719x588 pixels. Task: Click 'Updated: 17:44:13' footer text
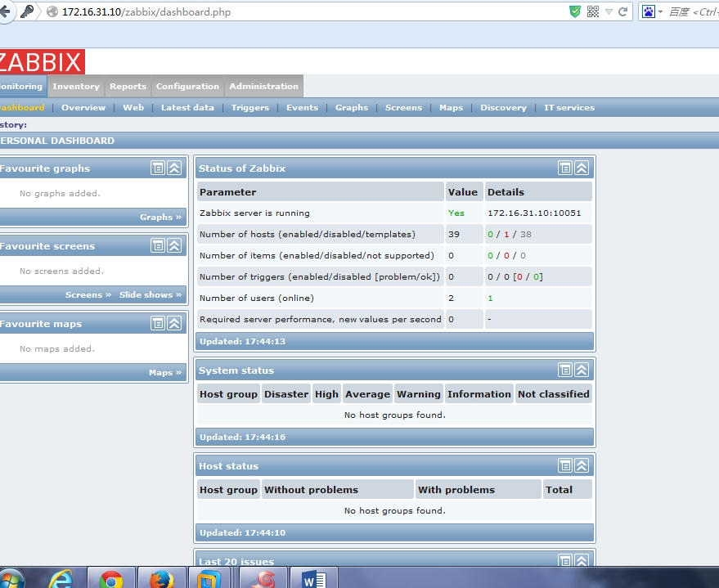click(243, 342)
